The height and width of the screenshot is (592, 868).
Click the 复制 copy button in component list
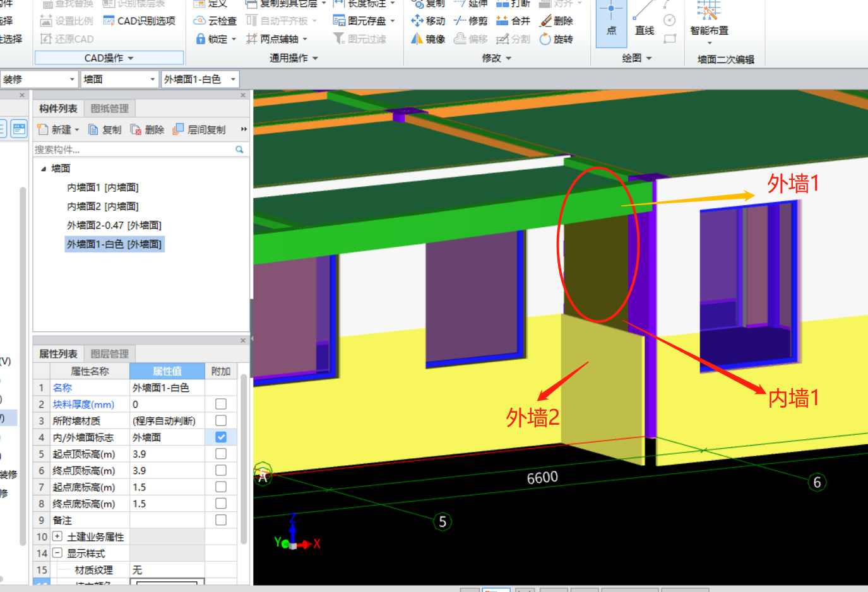(105, 129)
